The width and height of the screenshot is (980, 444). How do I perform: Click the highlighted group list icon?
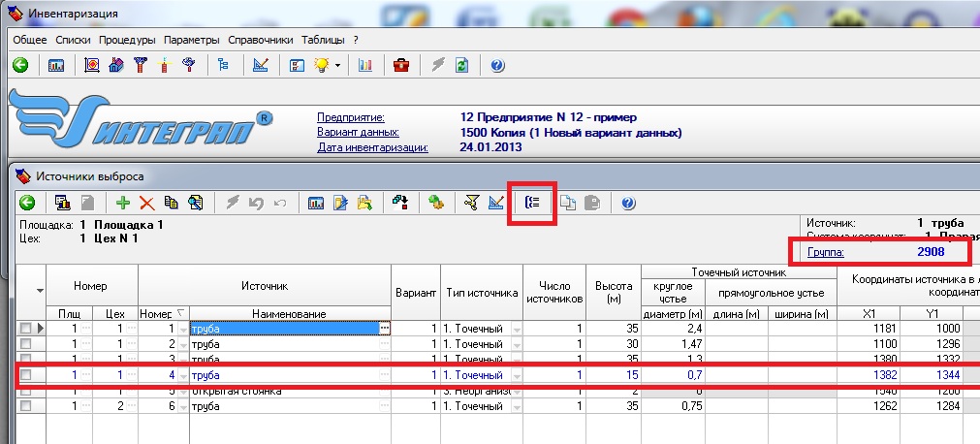pos(532,203)
